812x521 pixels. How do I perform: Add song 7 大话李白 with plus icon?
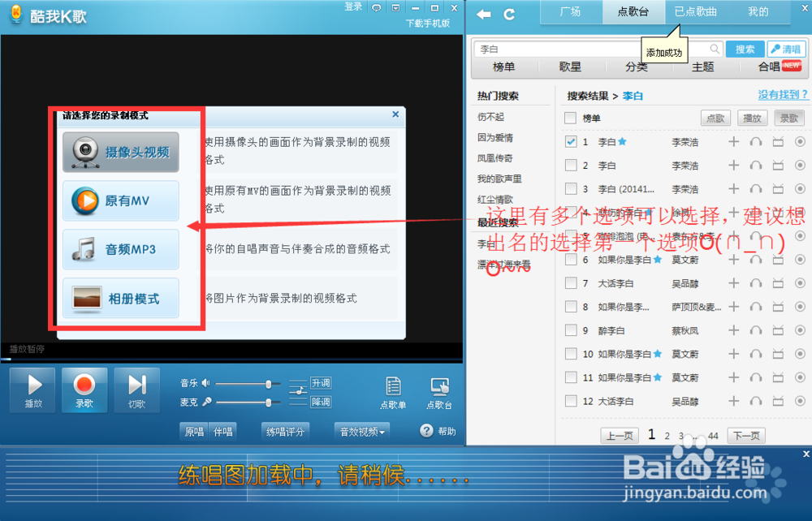tap(734, 282)
